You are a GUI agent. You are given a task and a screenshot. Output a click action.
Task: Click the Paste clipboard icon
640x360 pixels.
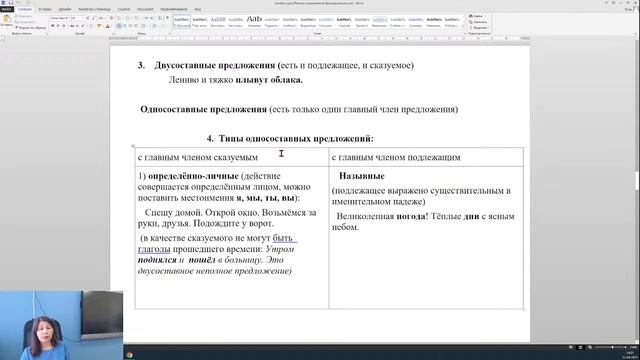point(7,18)
